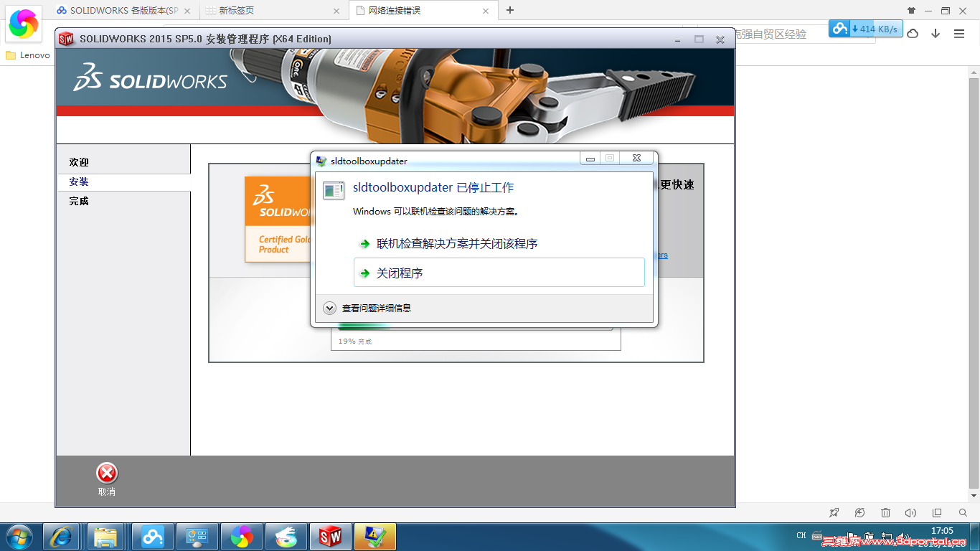Close the sldtoolboxupdater error dialog
The width and height of the screenshot is (980, 551).
point(636,159)
